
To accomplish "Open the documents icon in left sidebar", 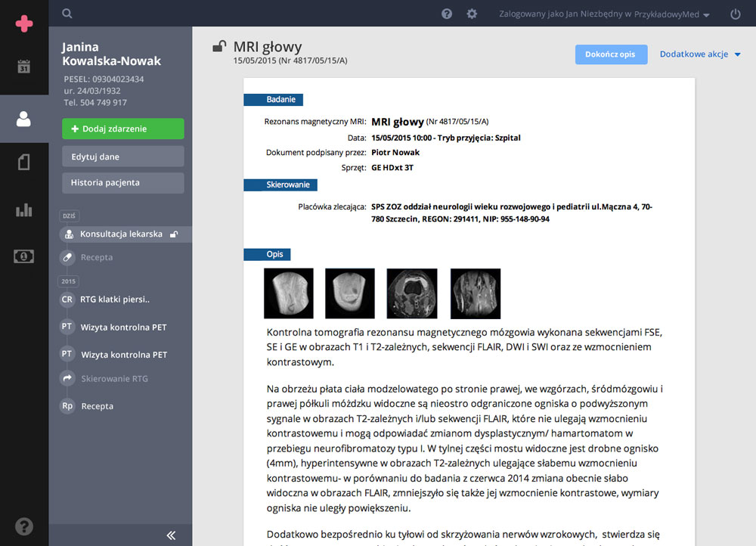I will tap(24, 162).
